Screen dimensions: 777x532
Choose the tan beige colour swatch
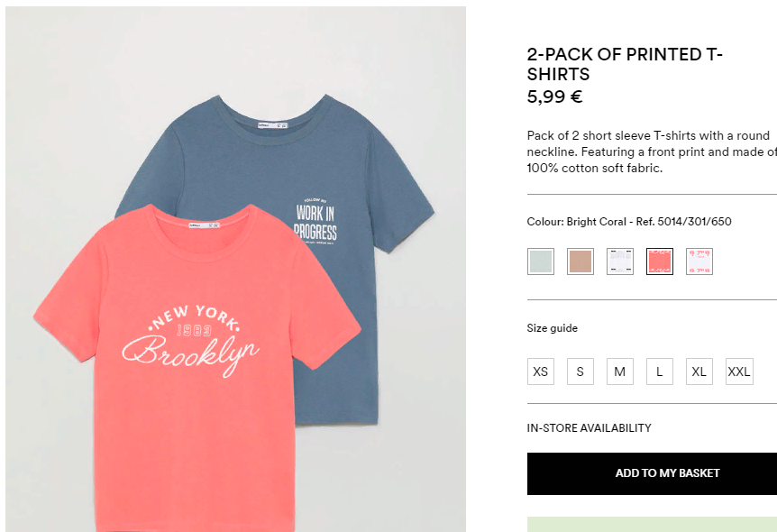pos(580,261)
